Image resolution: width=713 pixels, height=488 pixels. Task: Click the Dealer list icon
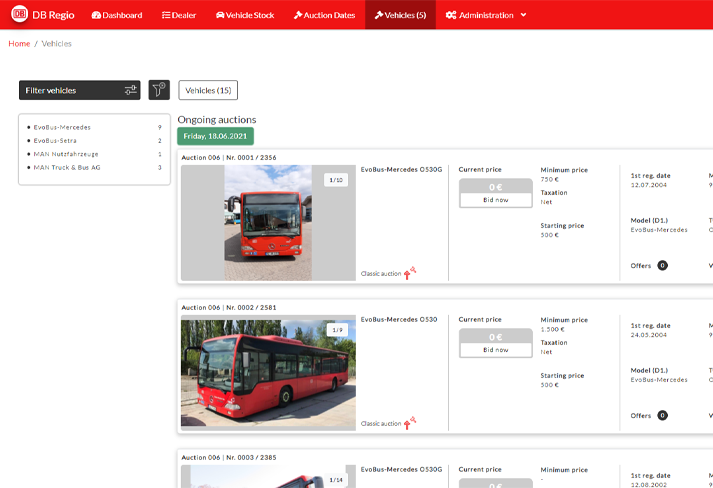point(166,15)
